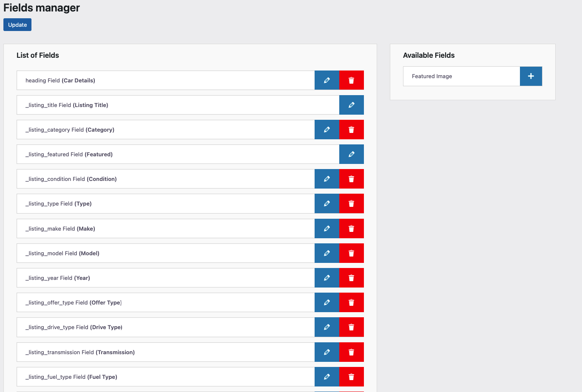The height and width of the screenshot is (392, 582).
Task: Edit the Offer Type field
Action: coord(326,302)
